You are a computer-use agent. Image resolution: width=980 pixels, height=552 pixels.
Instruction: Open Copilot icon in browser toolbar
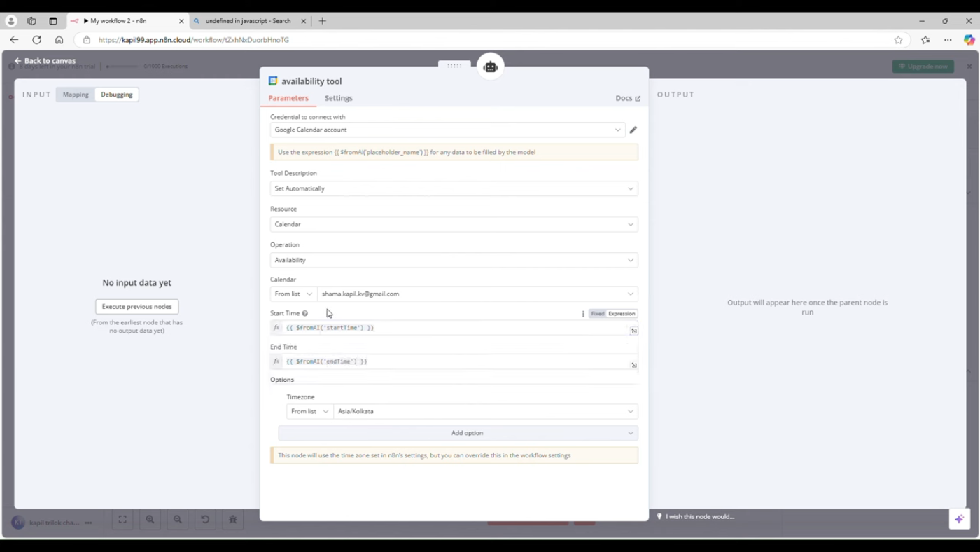(969, 40)
